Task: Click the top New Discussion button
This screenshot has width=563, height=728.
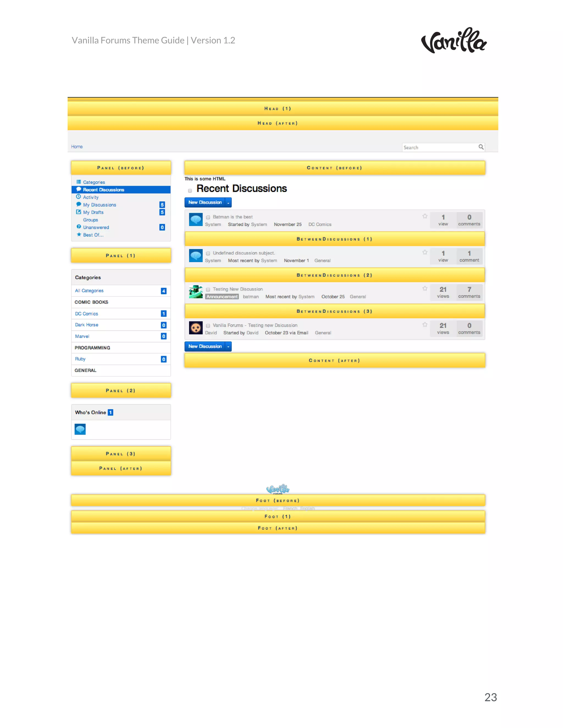Action: pyautogui.click(x=205, y=202)
